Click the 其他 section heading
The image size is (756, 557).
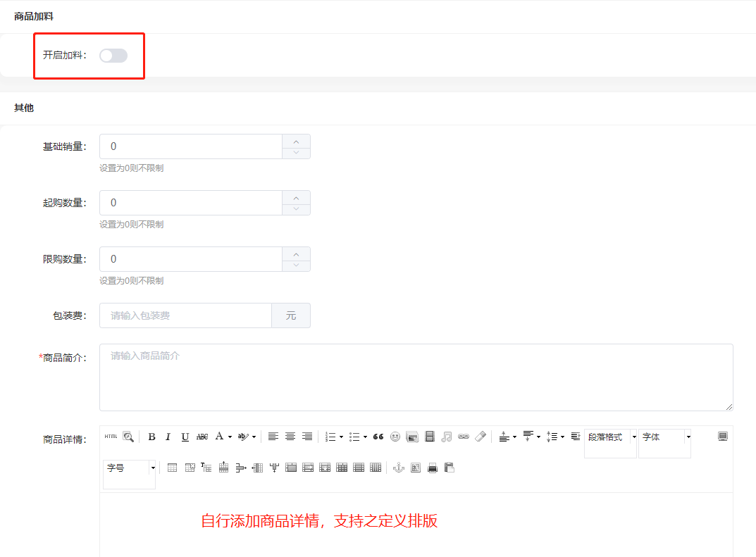tap(24, 108)
